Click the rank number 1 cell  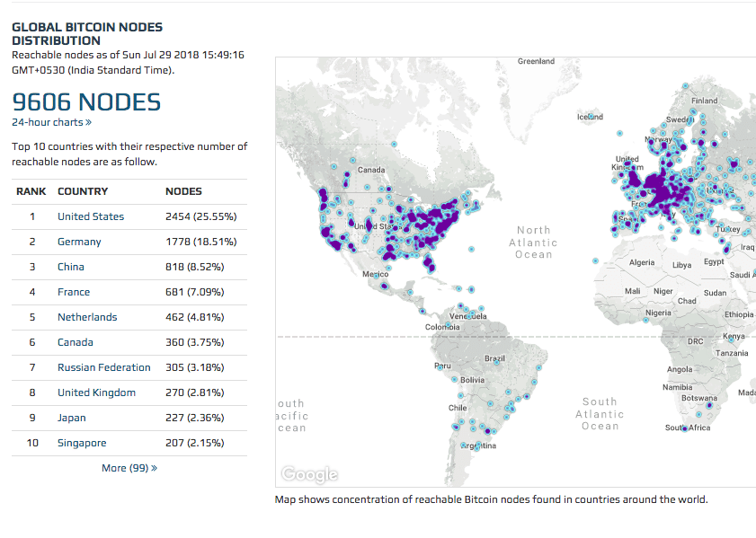pyautogui.click(x=31, y=216)
